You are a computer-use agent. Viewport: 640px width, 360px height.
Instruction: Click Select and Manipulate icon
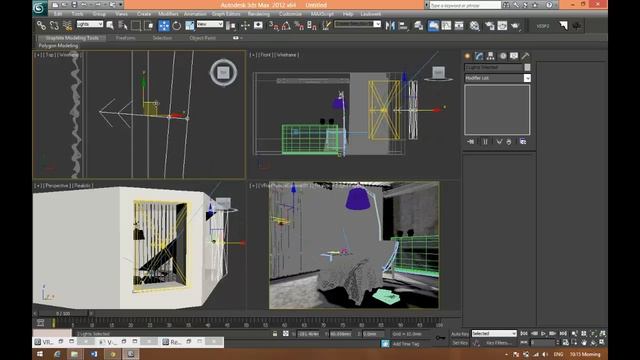click(x=245, y=25)
